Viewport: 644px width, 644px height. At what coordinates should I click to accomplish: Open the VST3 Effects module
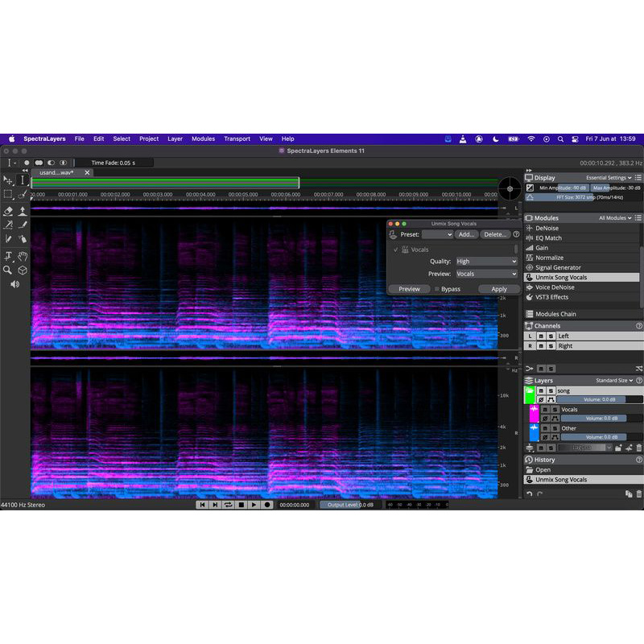(x=581, y=297)
